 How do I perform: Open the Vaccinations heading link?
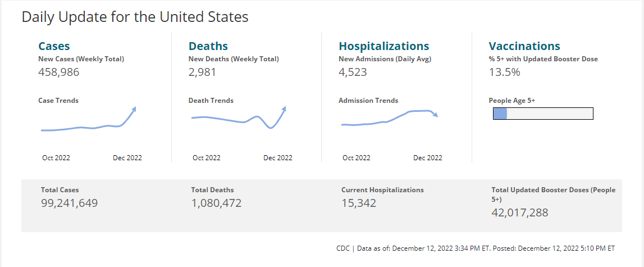(x=524, y=46)
